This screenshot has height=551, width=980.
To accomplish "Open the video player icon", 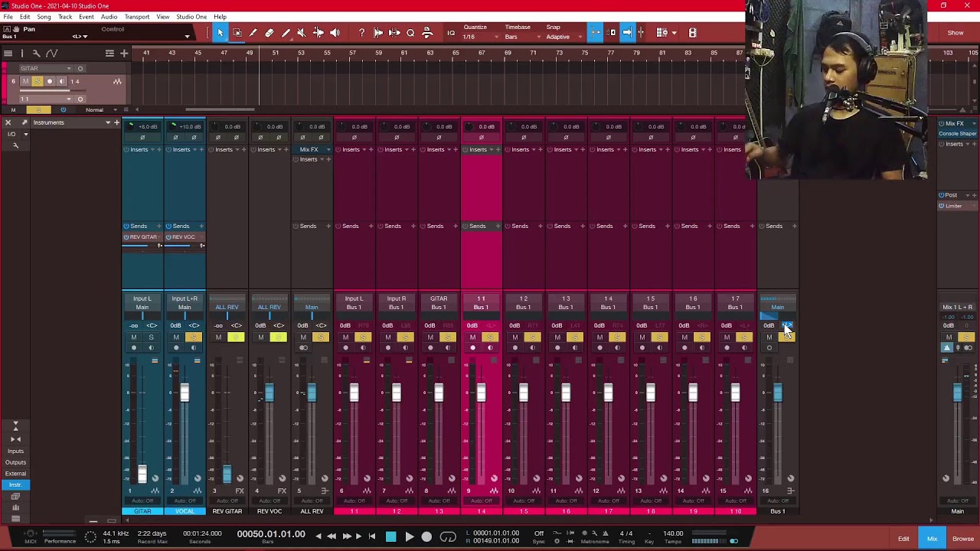I will 692,33.
